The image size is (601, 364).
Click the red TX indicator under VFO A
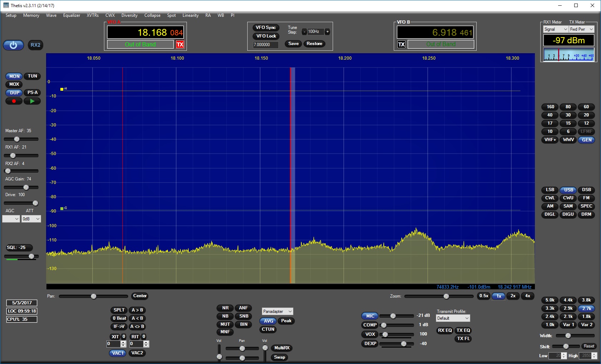(180, 44)
